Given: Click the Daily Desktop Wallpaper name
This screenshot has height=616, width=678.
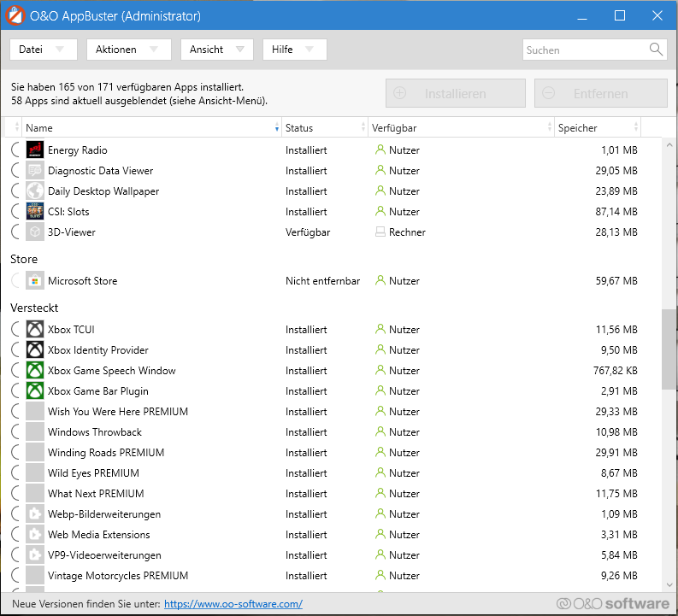Looking at the screenshot, I should [x=103, y=191].
